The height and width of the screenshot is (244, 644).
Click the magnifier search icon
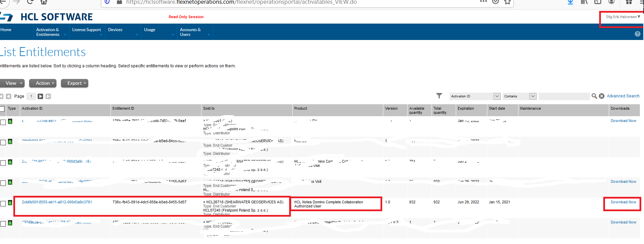594,96
